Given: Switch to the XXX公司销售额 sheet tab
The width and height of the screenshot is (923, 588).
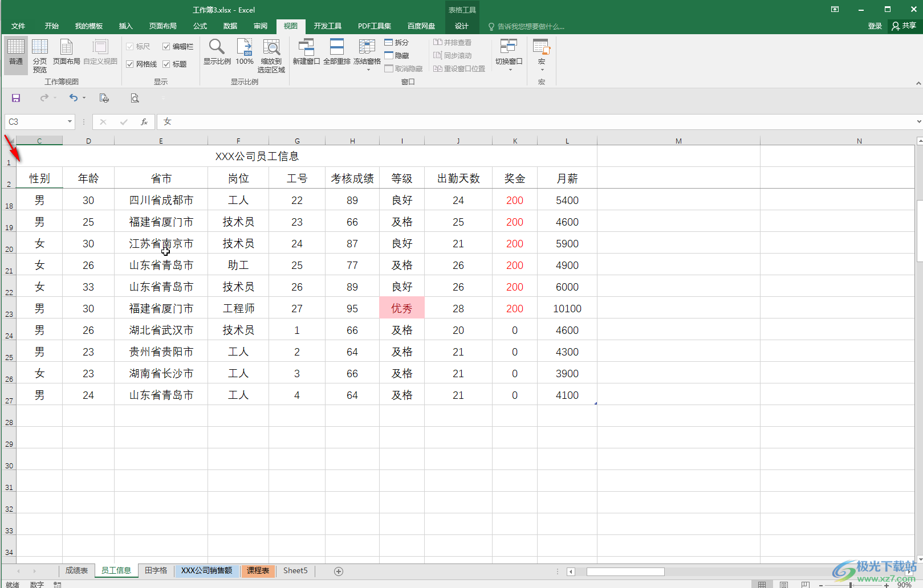Looking at the screenshot, I should [x=206, y=570].
